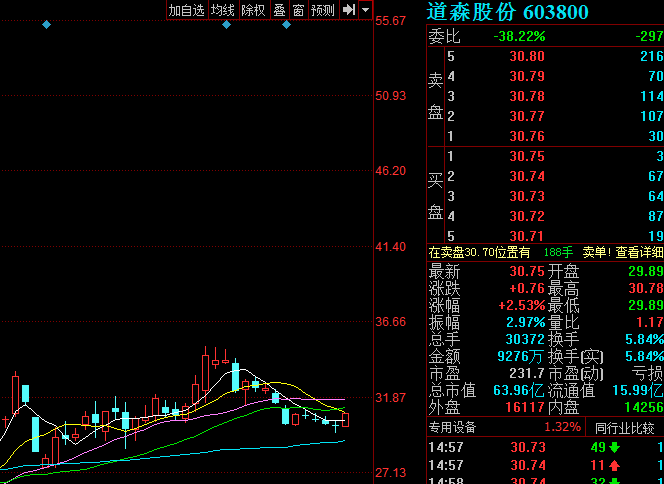664x484 pixels.
Task: Click the green down arrow in first 14:57 trade
Action: (x=614, y=447)
